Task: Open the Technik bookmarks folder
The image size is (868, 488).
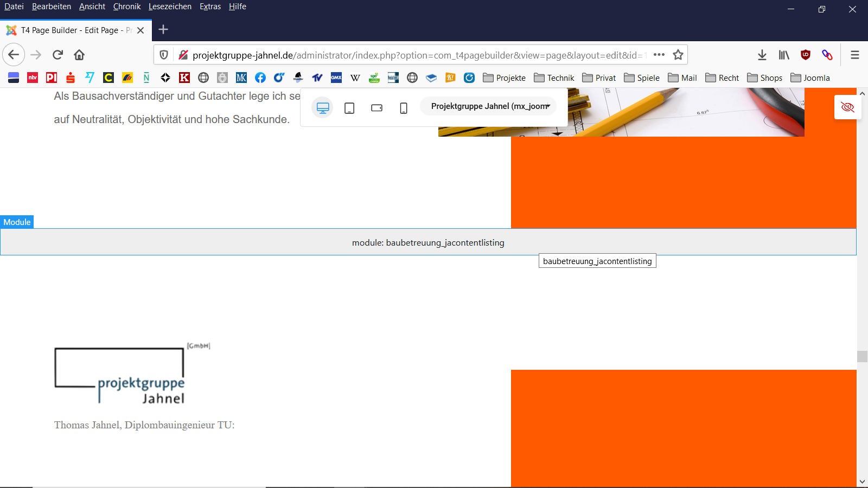Action: click(x=554, y=78)
